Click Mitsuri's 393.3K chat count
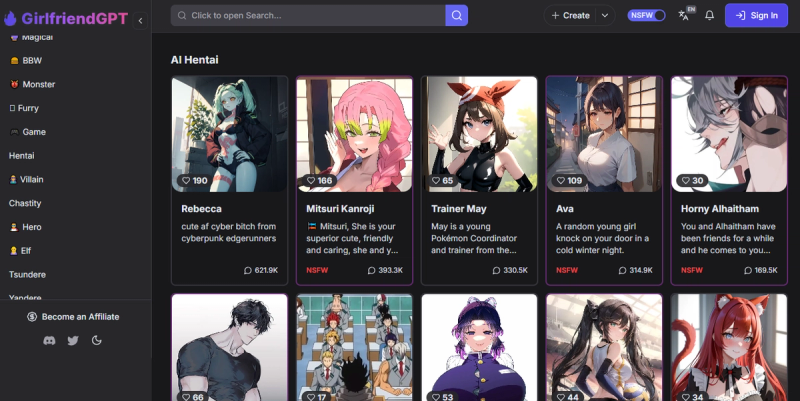The image size is (800, 401). tap(385, 270)
